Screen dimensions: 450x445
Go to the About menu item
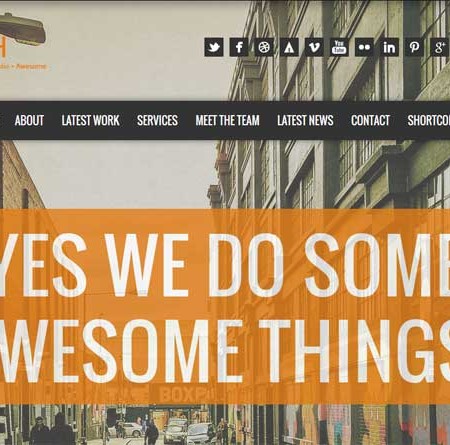point(29,120)
